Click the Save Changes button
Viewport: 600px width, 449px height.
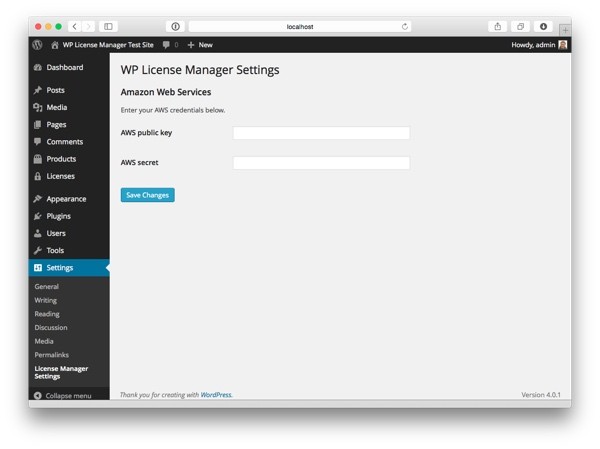coord(148,195)
